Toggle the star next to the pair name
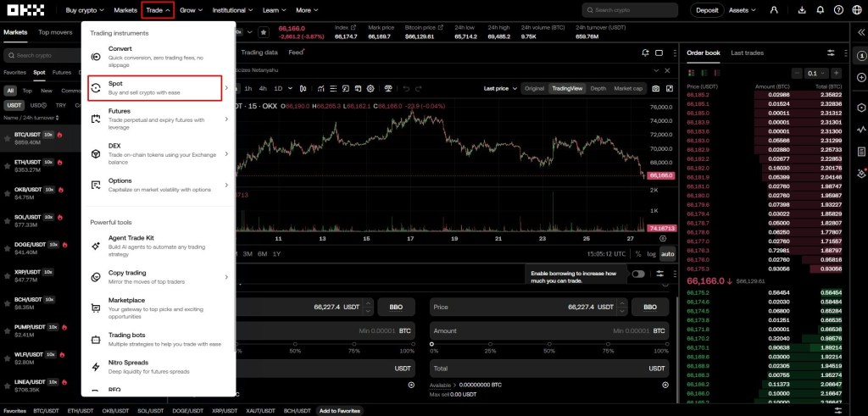 click(x=264, y=33)
